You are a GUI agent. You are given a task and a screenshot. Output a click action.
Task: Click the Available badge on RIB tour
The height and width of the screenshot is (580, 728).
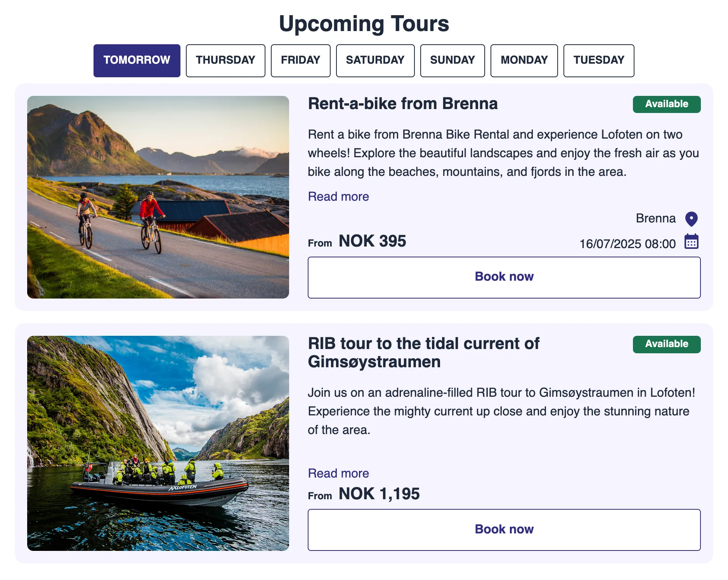(x=666, y=344)
